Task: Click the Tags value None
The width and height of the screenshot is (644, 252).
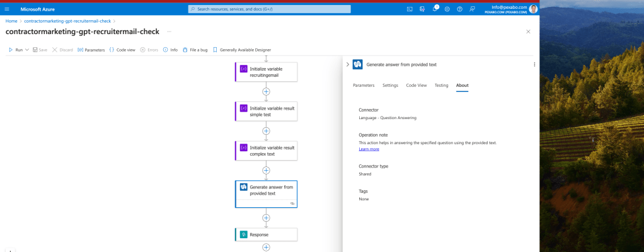Action: point(364,199)
